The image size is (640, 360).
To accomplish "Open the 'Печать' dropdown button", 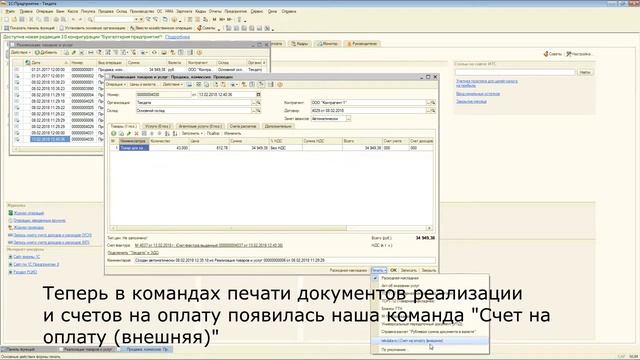I will pos(378,270).
